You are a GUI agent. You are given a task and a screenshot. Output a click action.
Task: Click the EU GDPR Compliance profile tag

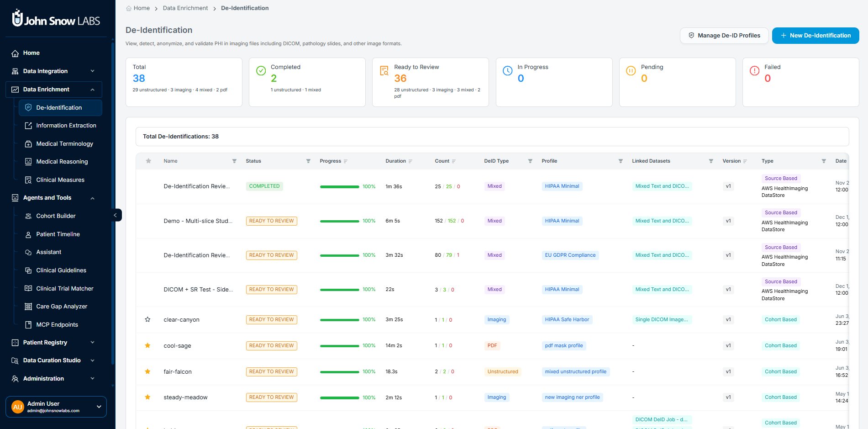pos(570,255)
